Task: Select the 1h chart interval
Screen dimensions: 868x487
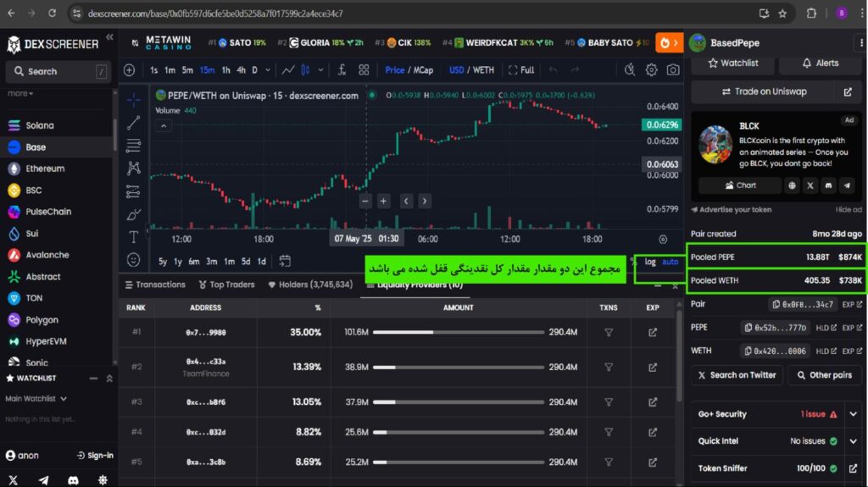Action: (225, 69)
